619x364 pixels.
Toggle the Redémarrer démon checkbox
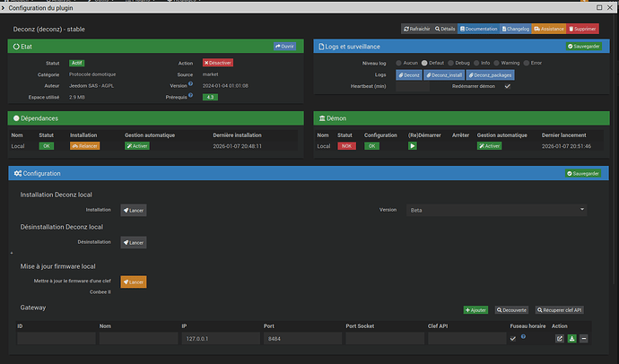tap(508, 87)
